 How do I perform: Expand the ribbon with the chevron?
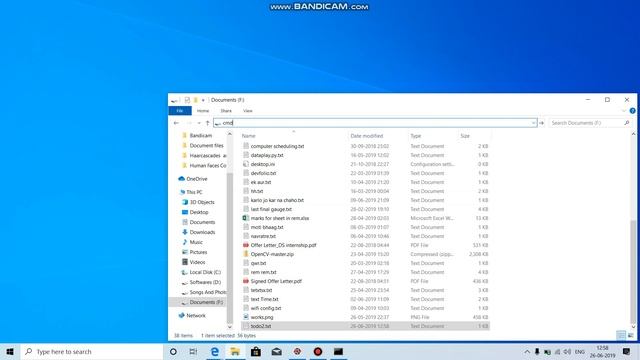pos(624,111)
